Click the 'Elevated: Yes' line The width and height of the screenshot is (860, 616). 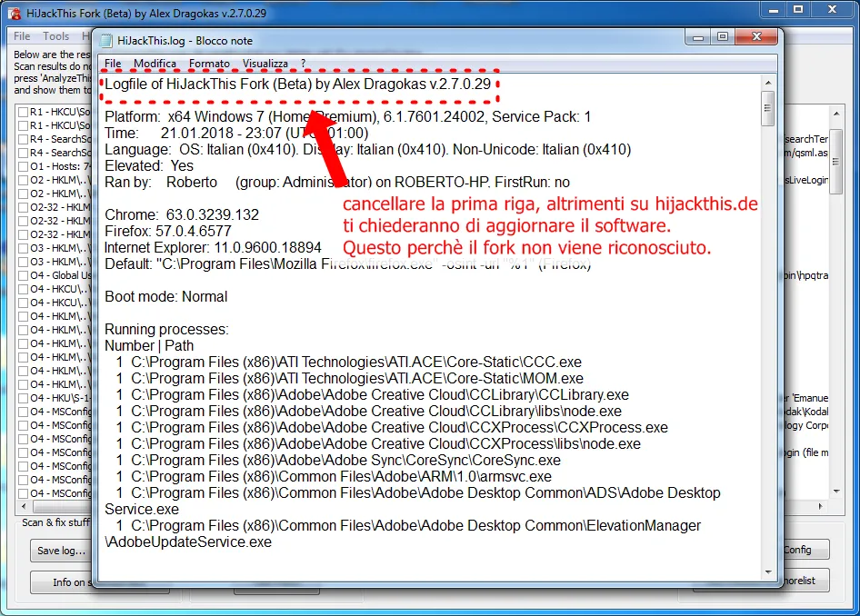[x=148, y=165]
